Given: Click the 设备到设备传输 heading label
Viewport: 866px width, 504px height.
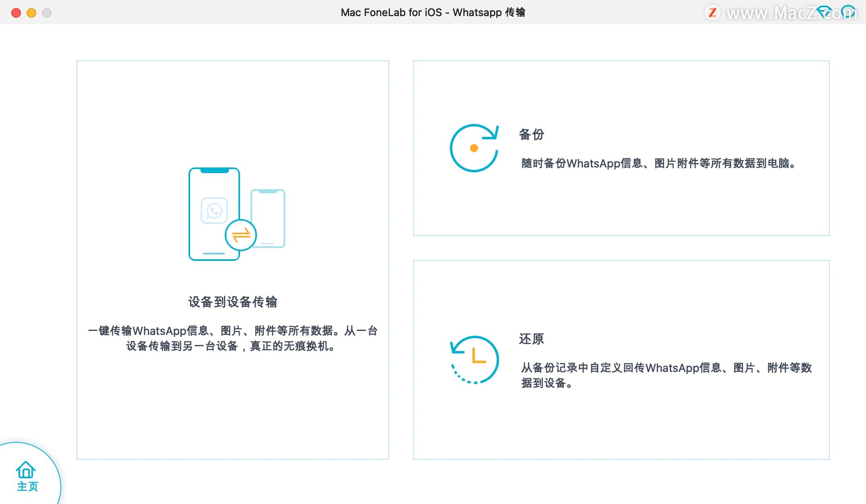Looking at the screenshot, I should pyautogui.click(x=233, y=302).
